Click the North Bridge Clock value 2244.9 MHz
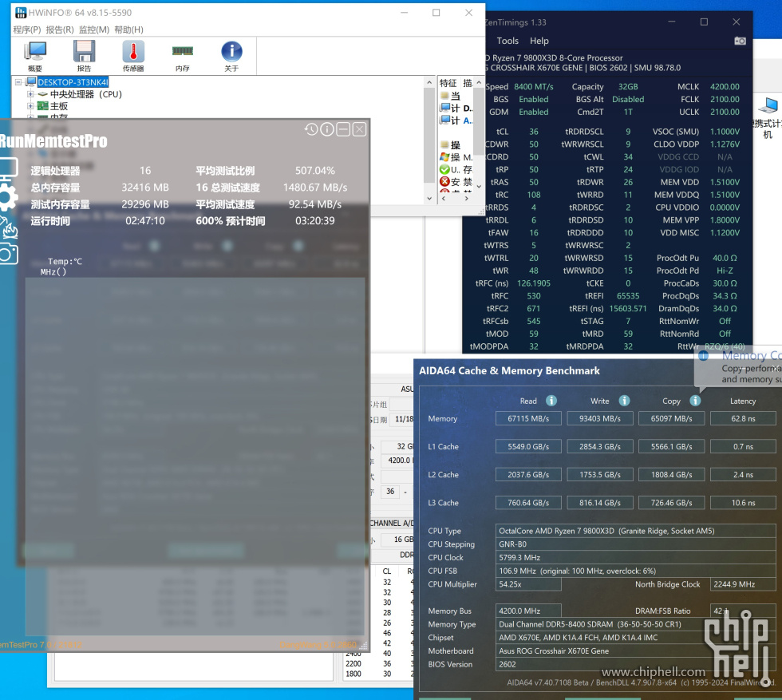782x700 pixels. [743, 584]
